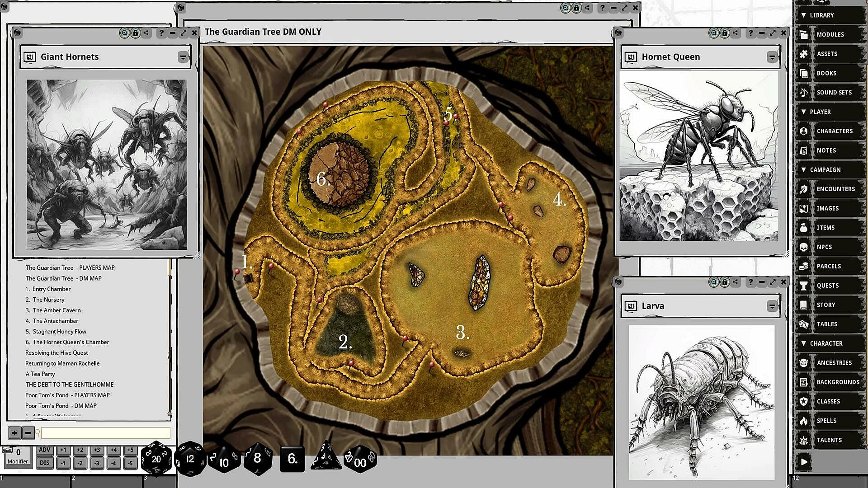Image resolution: width=868 pixels, height=488 pixels.
Task: Open 'Resolving the Hive Quest' entry
Action: [57, 353]
